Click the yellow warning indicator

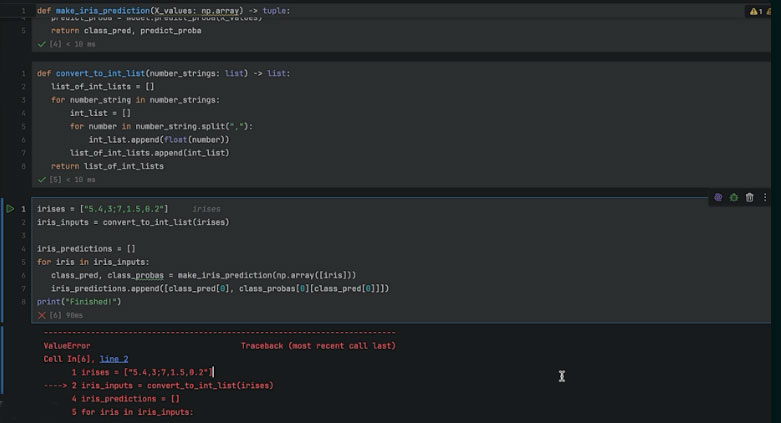[753, 11]
